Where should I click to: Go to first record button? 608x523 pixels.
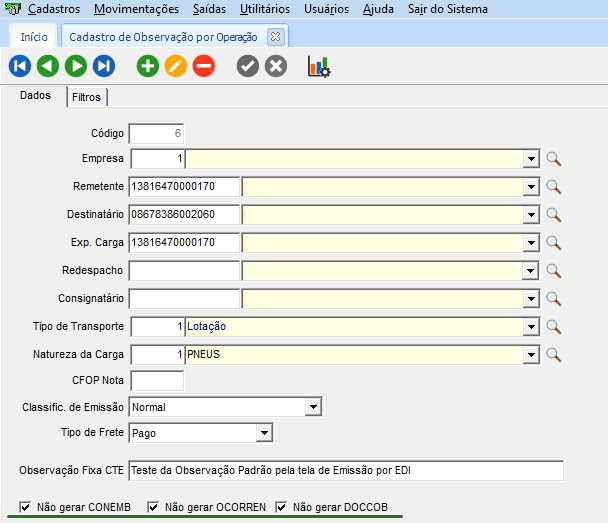(x=20, y=66)
